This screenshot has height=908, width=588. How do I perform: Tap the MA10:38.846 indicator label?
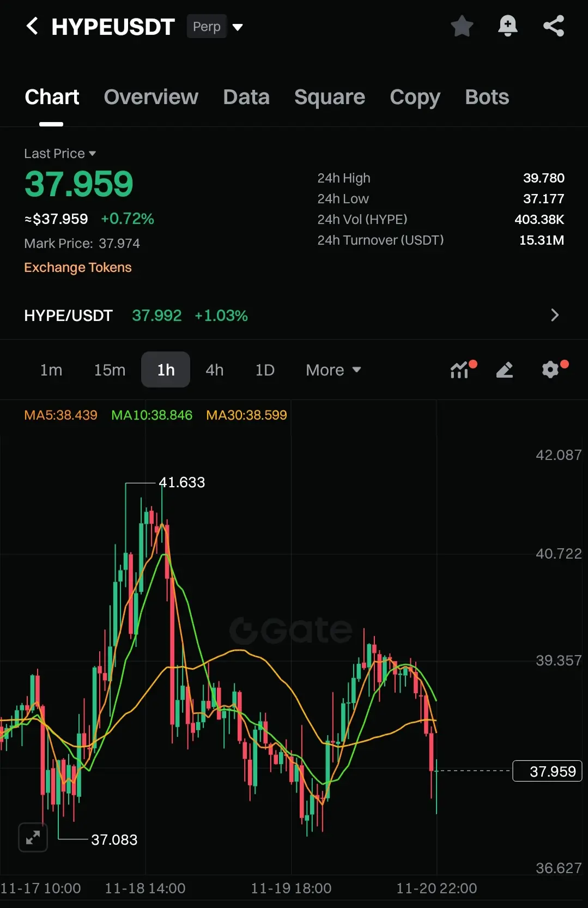(x=151, y=415)
